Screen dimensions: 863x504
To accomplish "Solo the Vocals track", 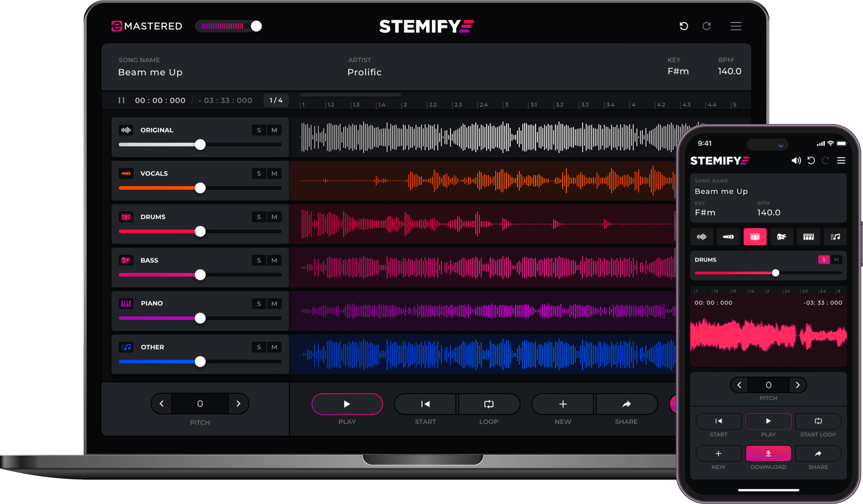I will pos(259,173).
